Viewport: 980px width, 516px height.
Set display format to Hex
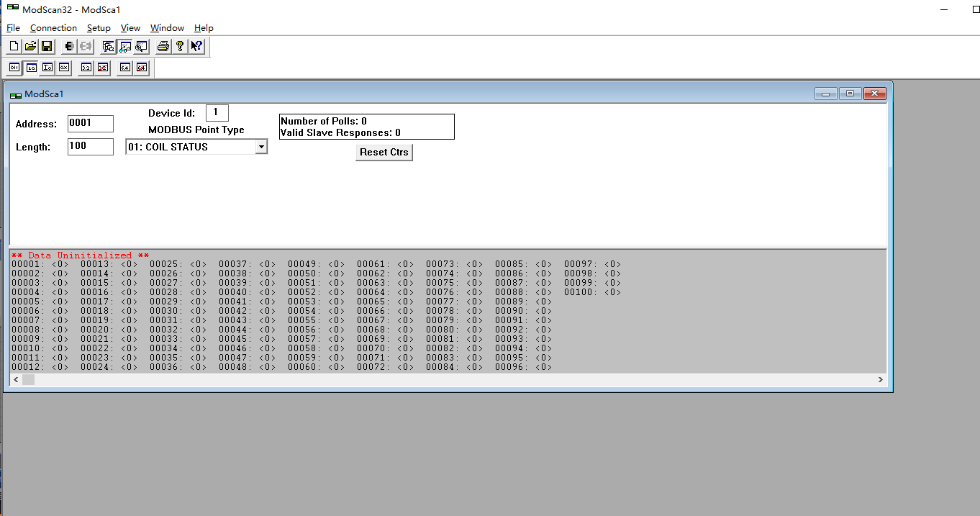pyautogui.click(x=64, y=68)
